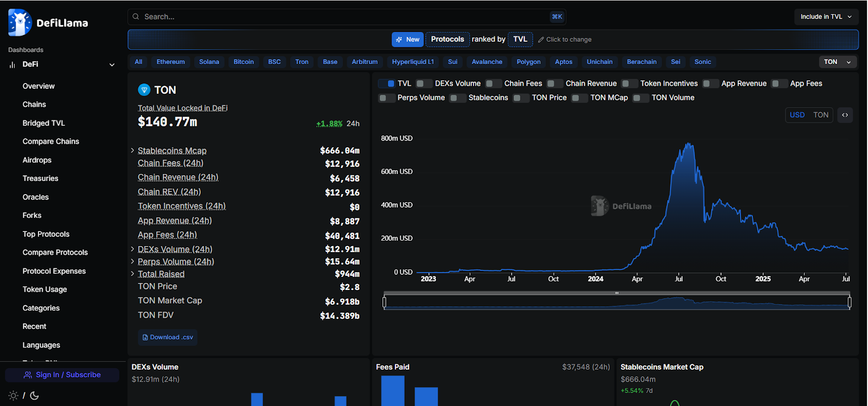868x406 pixels.
Task: Select the Sonic chain tab
Action: [703, 62]
